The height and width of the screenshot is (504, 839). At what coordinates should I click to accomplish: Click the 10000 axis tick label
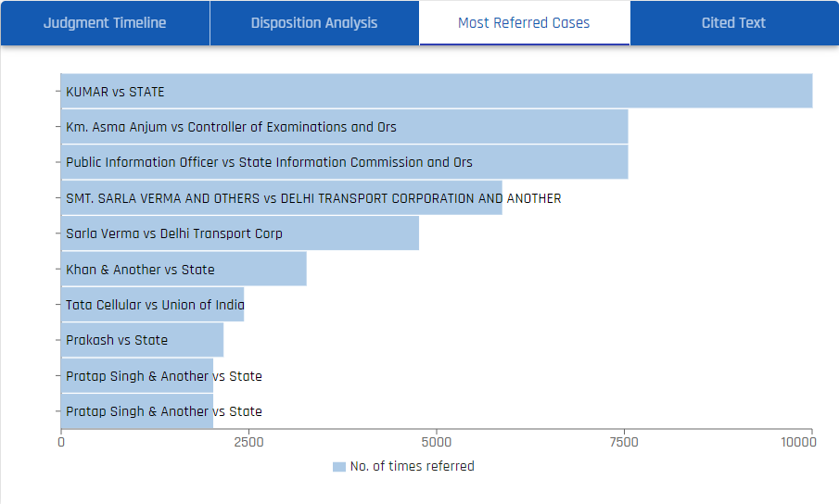click(798, 443)
